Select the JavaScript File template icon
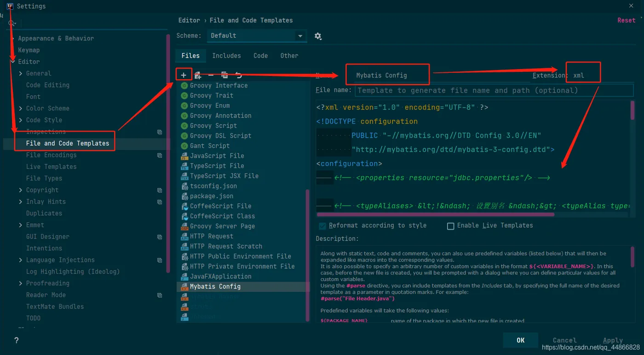The height and width of the screenshot is (355, 644). point(184,156)
